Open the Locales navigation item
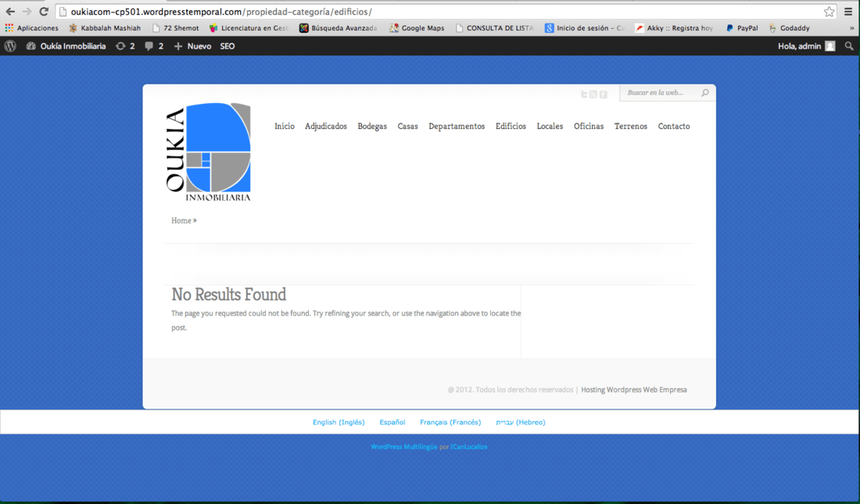Screen dimensions: 860x504 (x=550, y=126)
